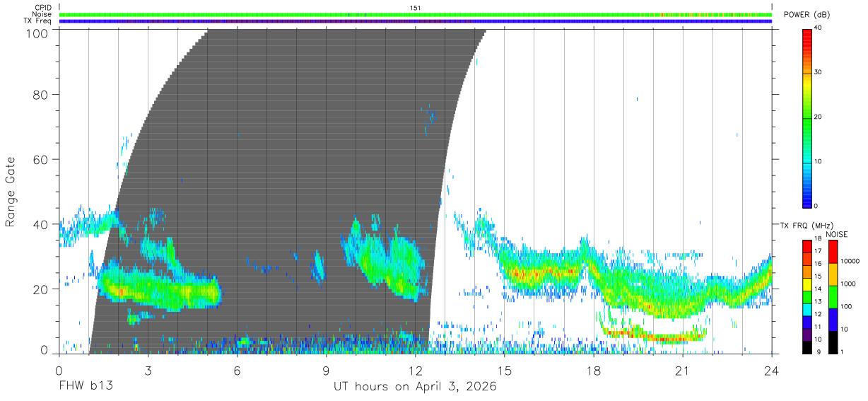Click the hour 12 tick label
This screenshot has height=401, width=868.
[416, 370]
